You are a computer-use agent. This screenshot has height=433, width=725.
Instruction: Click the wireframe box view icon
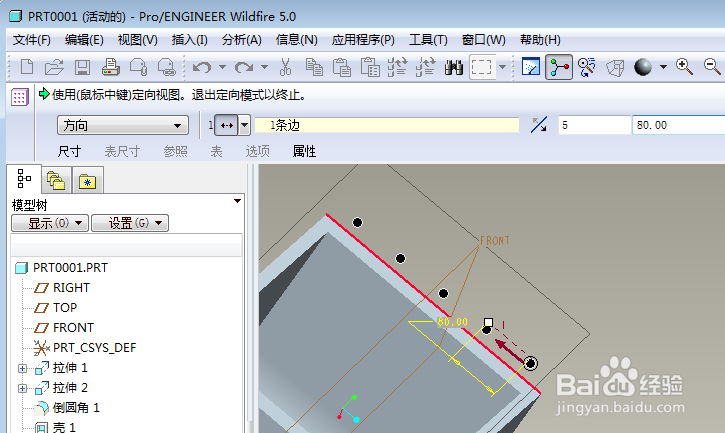click(615, 68)
